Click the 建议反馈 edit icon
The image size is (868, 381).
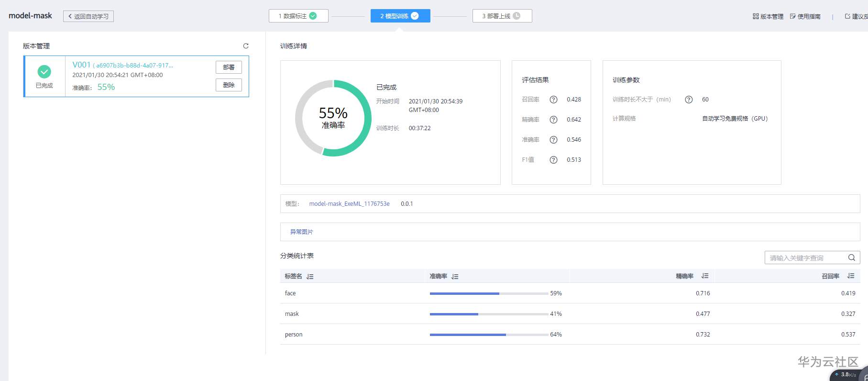[847, 16]
